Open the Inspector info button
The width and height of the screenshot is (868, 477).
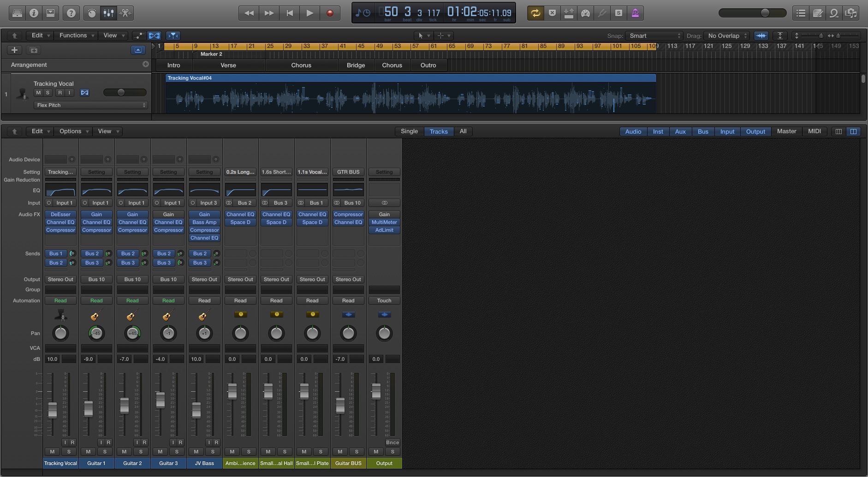(34, 13)
